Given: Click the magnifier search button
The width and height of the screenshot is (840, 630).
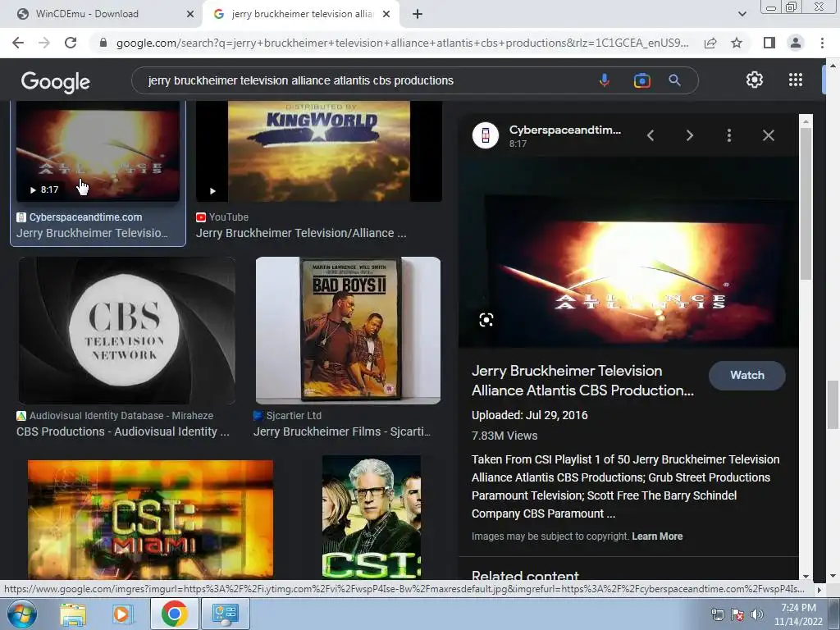Looking at the screenshot, I should (674, 80).
